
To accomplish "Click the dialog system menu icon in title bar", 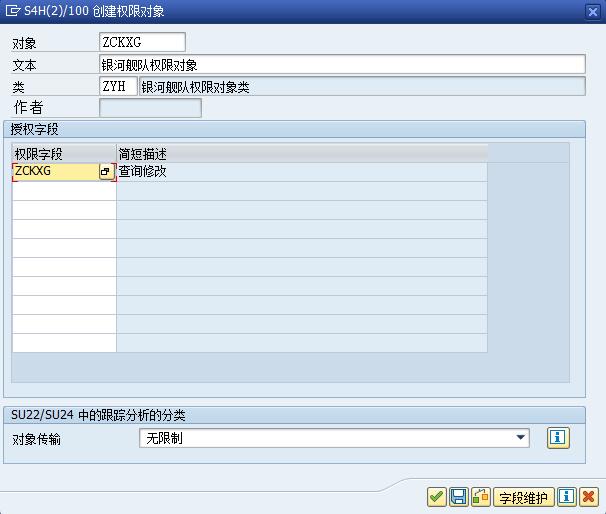I will pos(12,11).
